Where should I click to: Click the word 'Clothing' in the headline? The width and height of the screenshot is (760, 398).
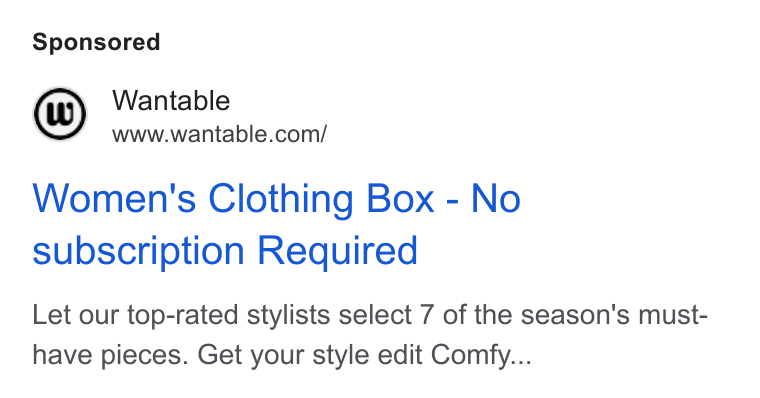click(281, 199)
